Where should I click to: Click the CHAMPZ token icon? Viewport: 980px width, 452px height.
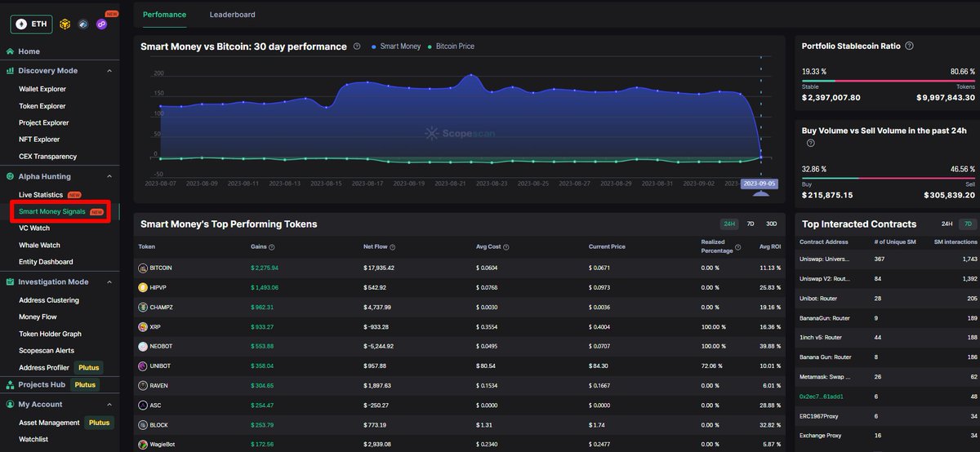pyautogui.click(x=143, y=307)
